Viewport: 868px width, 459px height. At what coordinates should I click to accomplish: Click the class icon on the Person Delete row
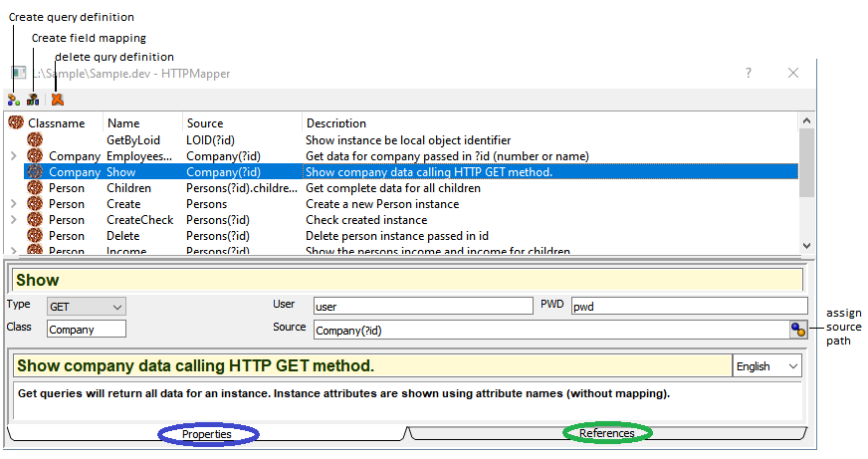tap(35, 236)
